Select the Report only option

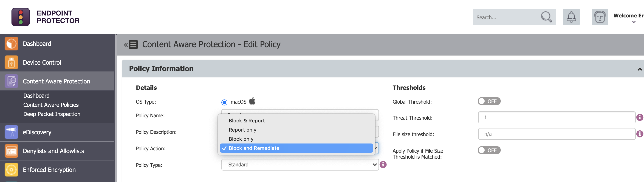point(242,130)
